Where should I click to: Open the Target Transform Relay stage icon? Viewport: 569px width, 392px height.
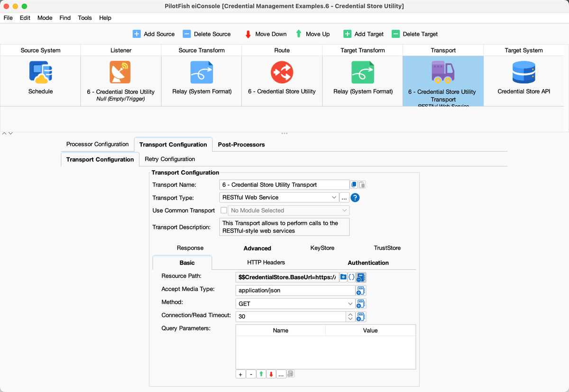click(363, 72)
